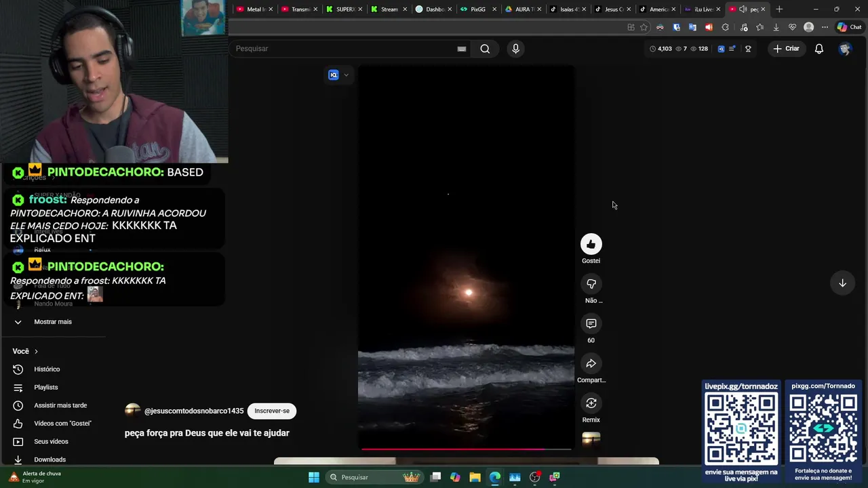This screenshot has width=868, height=488.
Task: Open Assistir mais tarde in sidebar
Action: tap(60, 405)
